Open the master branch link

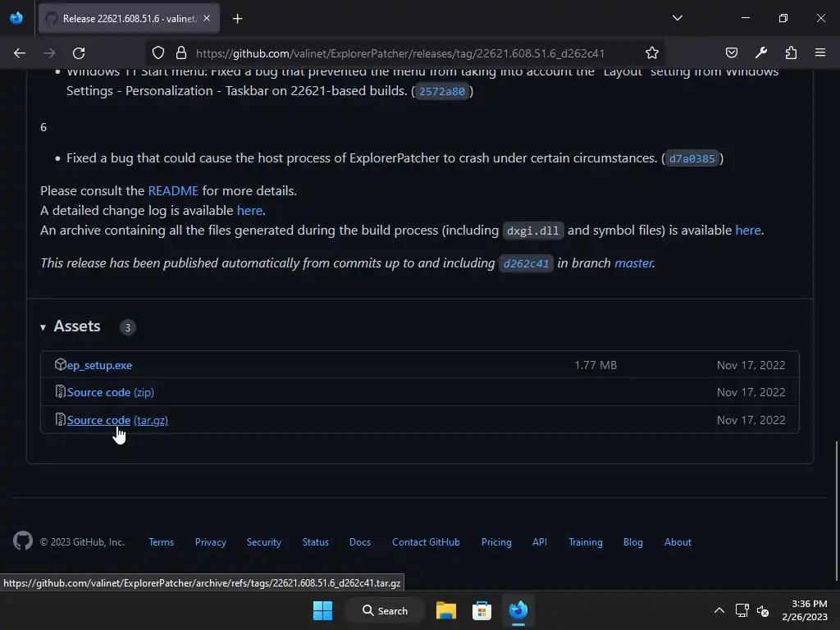pyautogui.click(x=634, y=263)
